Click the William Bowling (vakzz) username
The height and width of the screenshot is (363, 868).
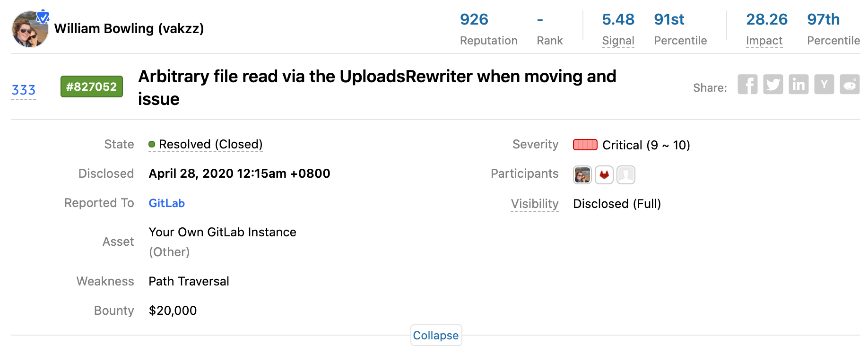tap(129, 28)
